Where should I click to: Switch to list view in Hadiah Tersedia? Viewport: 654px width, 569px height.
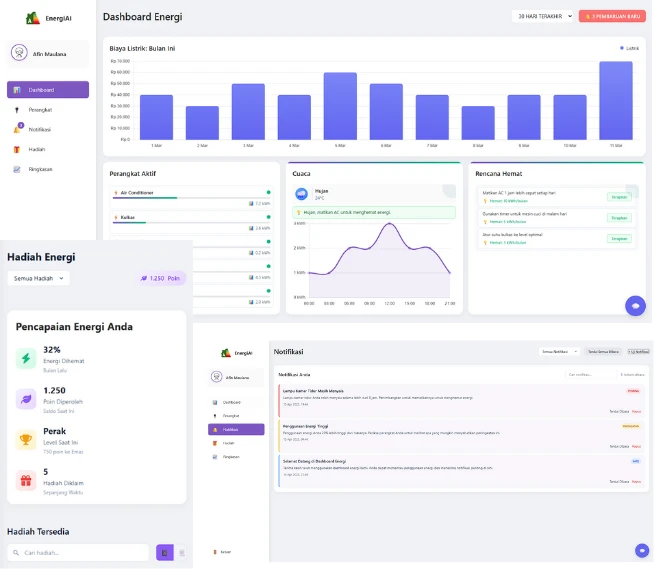(x=181, y=552)
